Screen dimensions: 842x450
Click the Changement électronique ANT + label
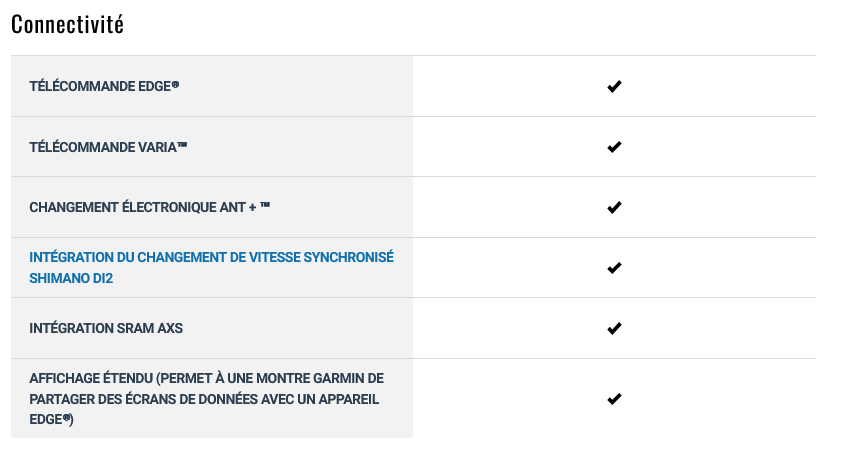tap(149, 207)
